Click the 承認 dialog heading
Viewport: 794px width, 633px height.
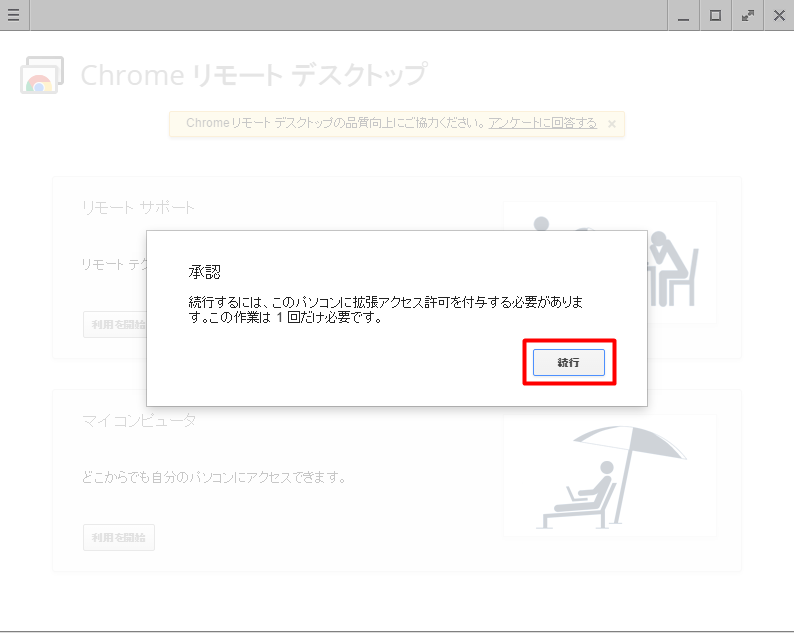205,272
